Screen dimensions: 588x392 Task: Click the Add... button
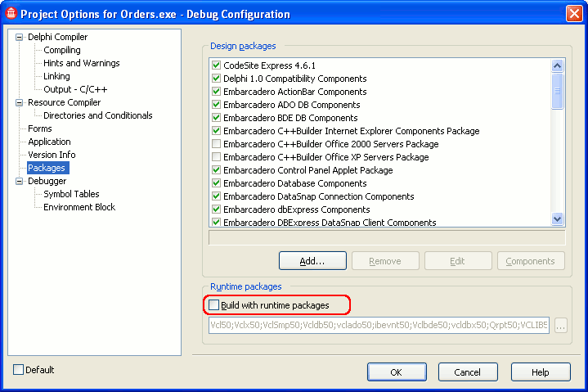coord(312,261)
